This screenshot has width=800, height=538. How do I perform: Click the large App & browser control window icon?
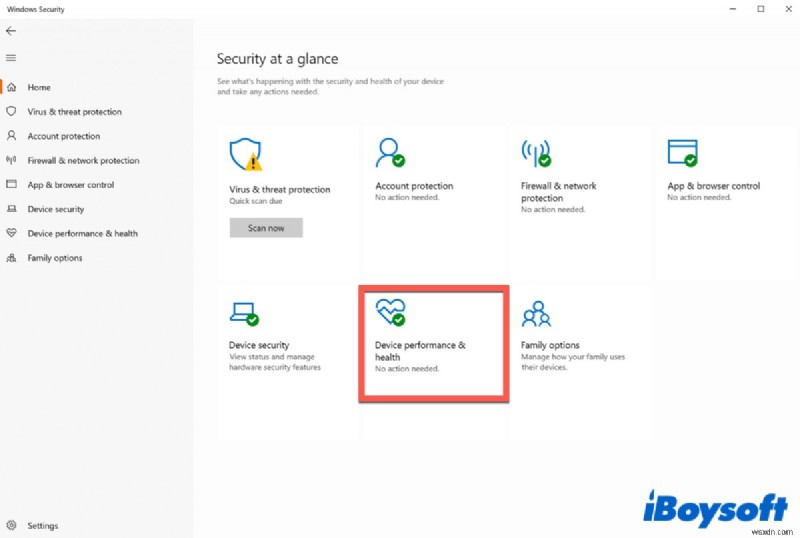tap(683, 153)
